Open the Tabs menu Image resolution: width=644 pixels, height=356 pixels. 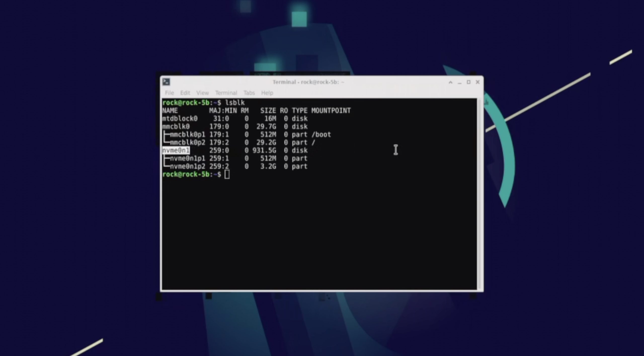coord(249,93)
